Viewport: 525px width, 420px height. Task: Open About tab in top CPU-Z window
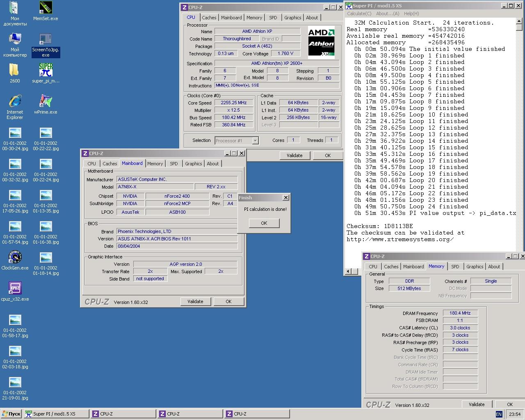(x=312, y=18)
